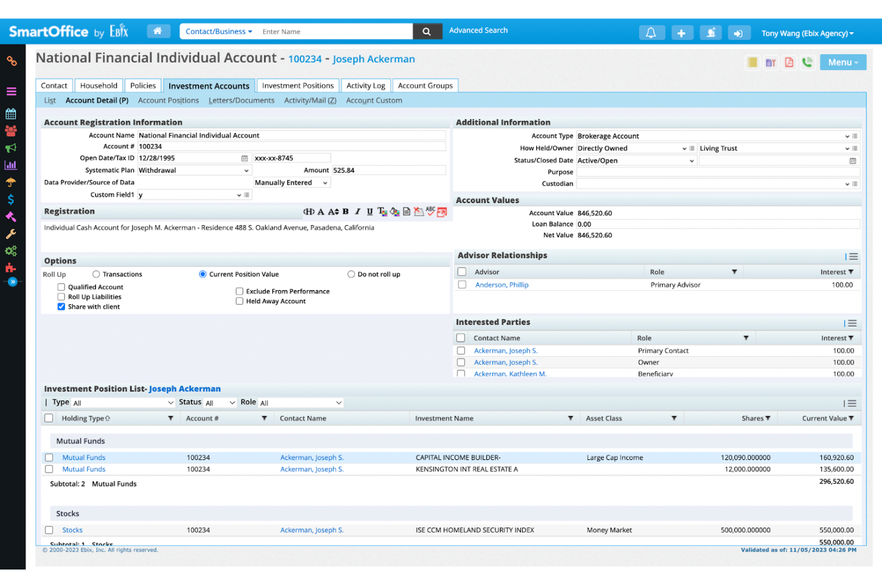Image resolution: width=882 pixels, height=588 pixels.
Task: Click the purple document tools icon beside notepad
Action: pyautogui.click(x=771, y=62)
